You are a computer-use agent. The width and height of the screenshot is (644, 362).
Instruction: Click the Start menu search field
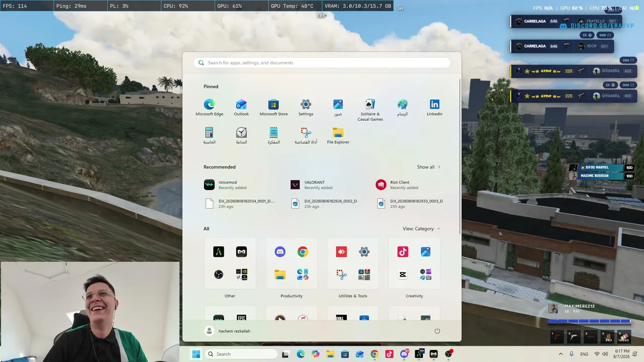click(x=322, y=63)
